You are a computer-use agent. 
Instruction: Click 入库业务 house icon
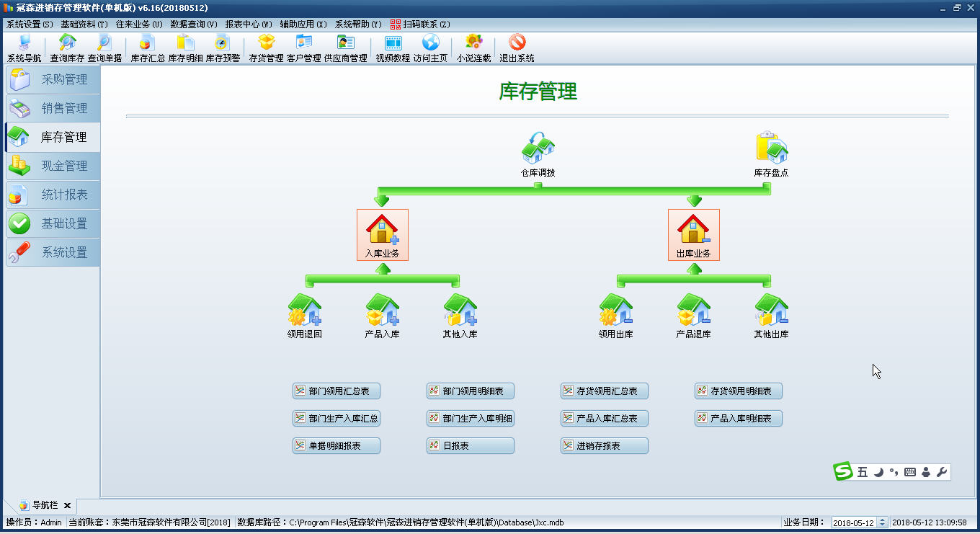pos(383,235)
